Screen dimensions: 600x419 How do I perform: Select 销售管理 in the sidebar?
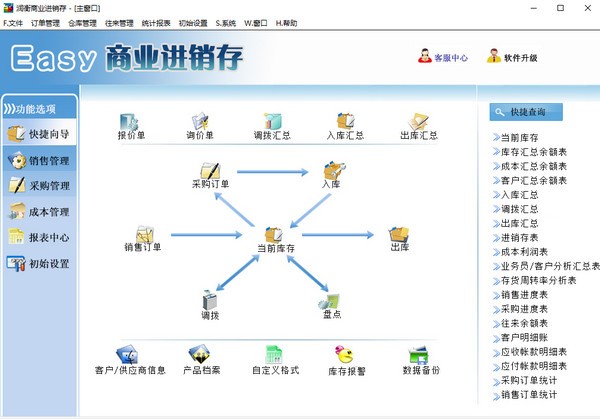point(39,160)
